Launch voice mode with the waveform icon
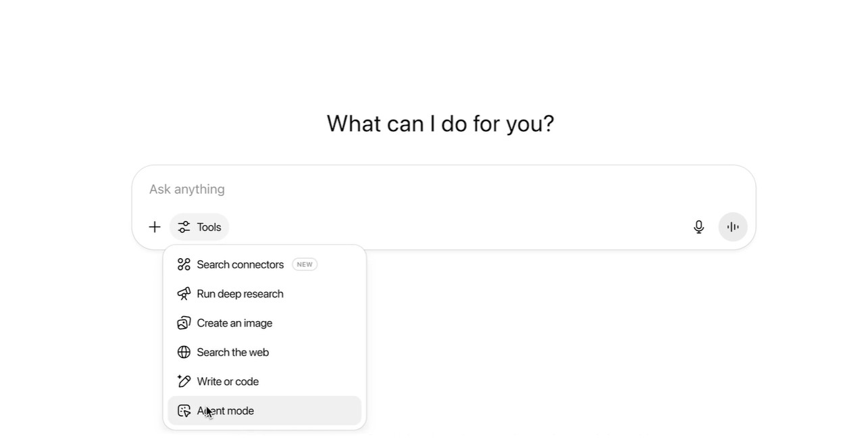Screen dimensions: 868x446 coord(733,227)
